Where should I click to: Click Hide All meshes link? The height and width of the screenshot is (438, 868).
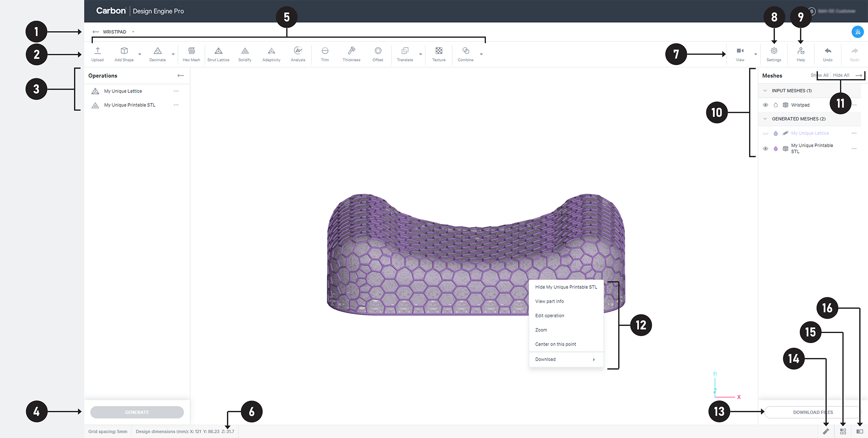841,75
